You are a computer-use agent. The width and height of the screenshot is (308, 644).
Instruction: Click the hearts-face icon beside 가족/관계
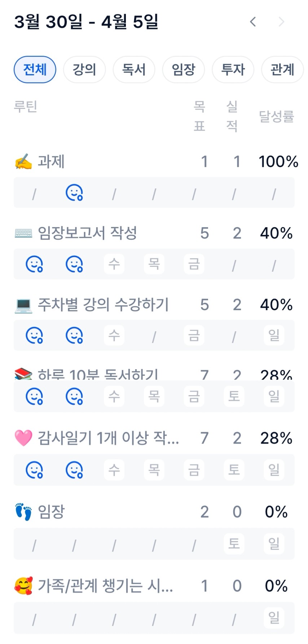tap(23, 586)
